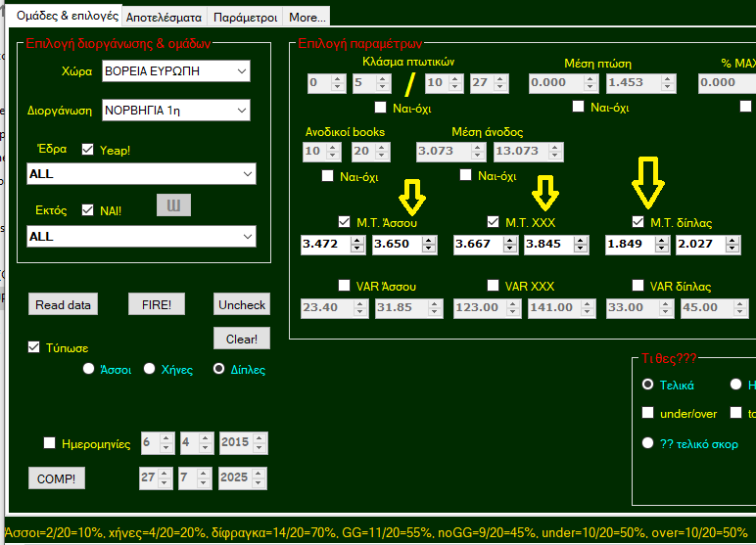Click the Read data button
Viewport: 756px width, 545px height.
coord(63,304)
